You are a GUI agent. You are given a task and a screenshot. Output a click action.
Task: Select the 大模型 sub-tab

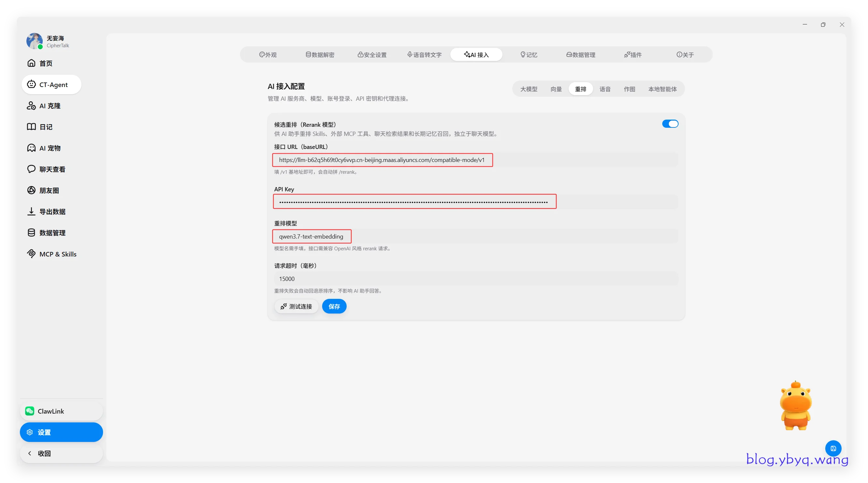point(529,89)
